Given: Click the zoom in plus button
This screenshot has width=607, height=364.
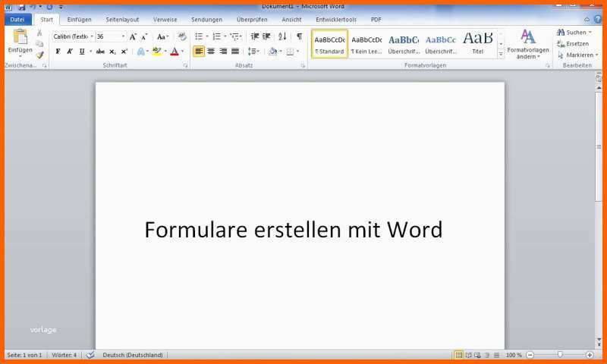Looking at the screenshot, I should (x=590, y=355).
